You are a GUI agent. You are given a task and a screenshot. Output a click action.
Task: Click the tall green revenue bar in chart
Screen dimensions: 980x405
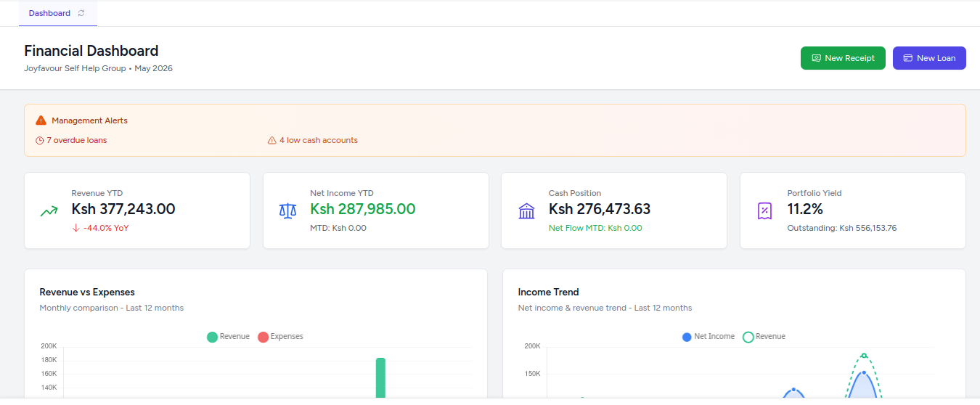[x=380, y=377]
